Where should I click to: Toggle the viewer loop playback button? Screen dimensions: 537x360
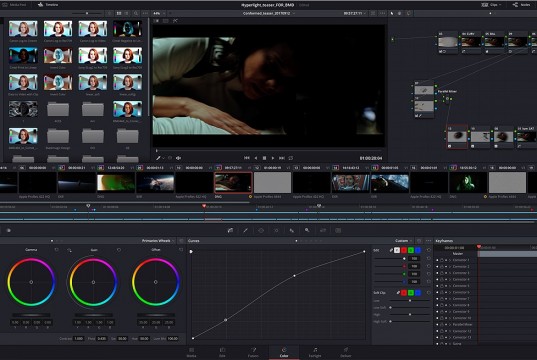(291, 158)
